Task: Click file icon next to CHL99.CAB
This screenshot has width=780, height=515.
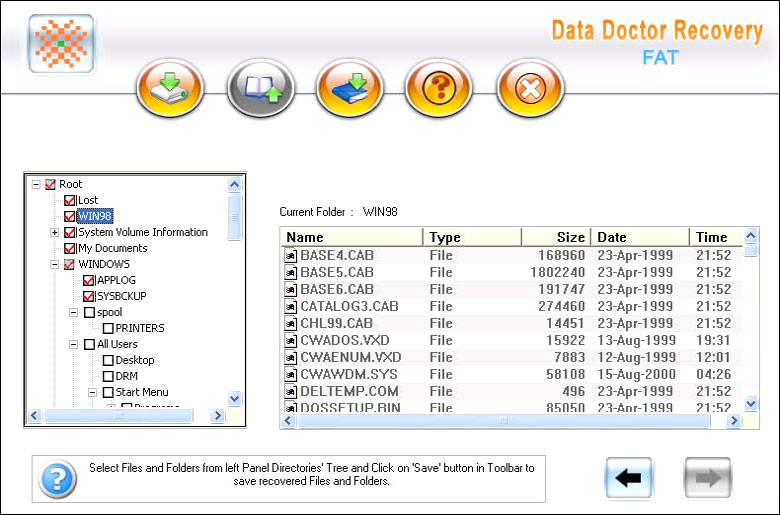Action: [x=291, y=323]
